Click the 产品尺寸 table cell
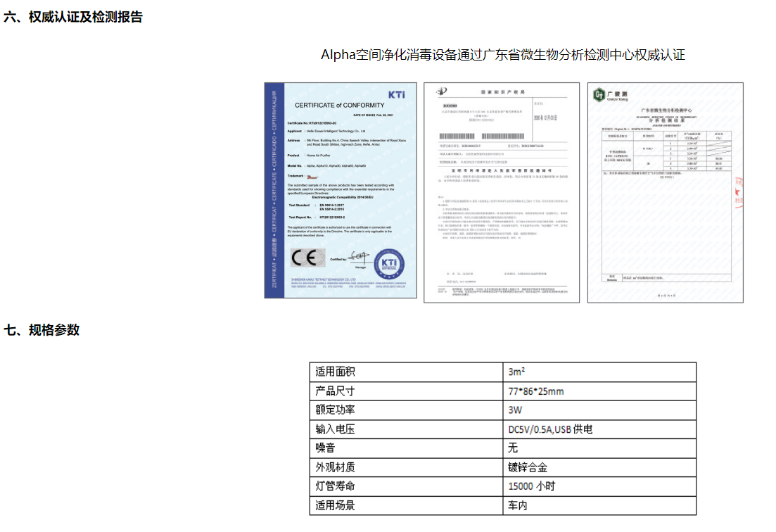776x532 pixels. click(407, 391)
